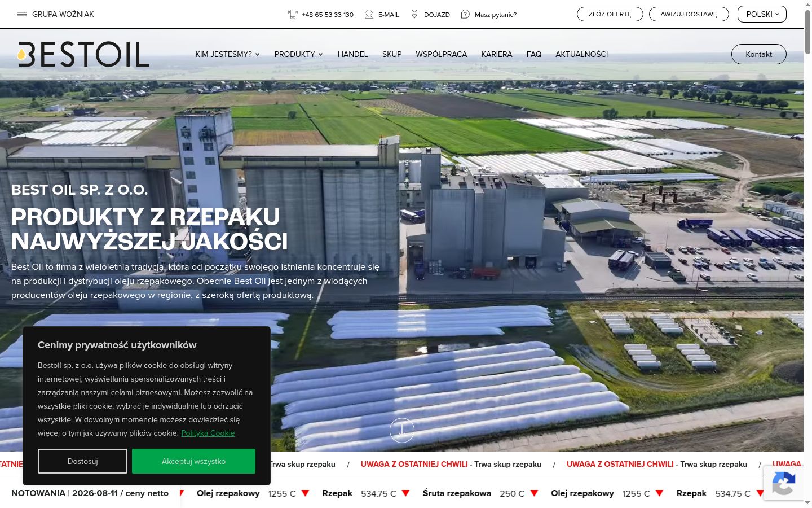This screenshot has width=812, height=508.
Task: Open the Polityka Cookie link
Action: 208,433
